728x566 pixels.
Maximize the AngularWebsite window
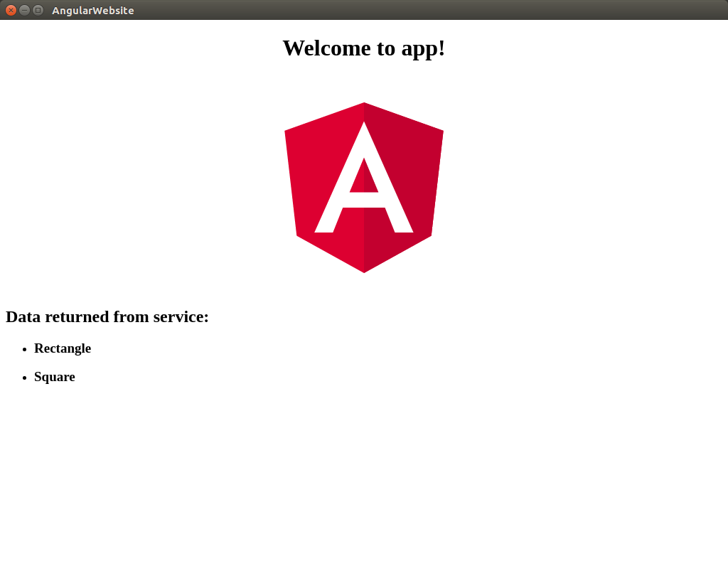[38, 10]
